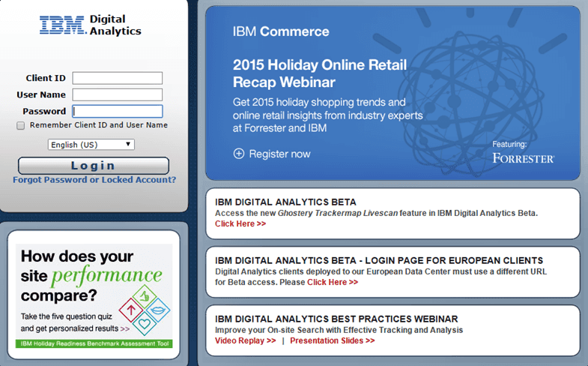Click Here link for European clients Beta
588x366 pixels.
point(333,282)
